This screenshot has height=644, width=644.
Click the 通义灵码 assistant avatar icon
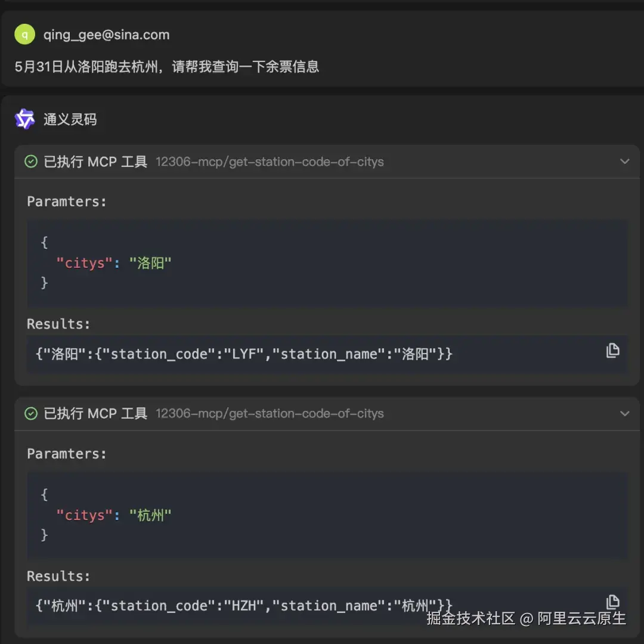(24, 119)
